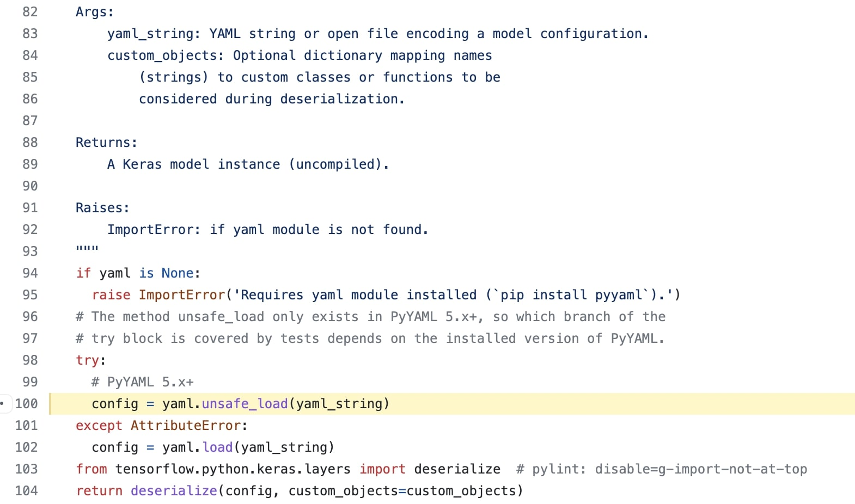
Task: Click the unsafe_load function name
Action: click(x=245, y=404)
